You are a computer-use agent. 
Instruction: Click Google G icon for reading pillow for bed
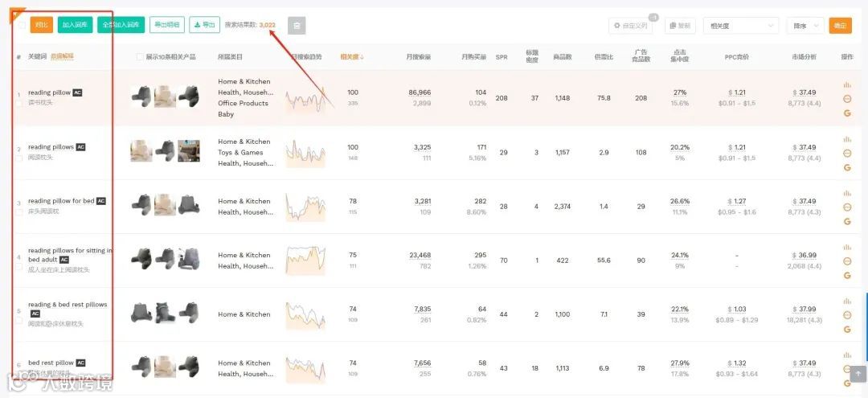[x=847, y=221]
